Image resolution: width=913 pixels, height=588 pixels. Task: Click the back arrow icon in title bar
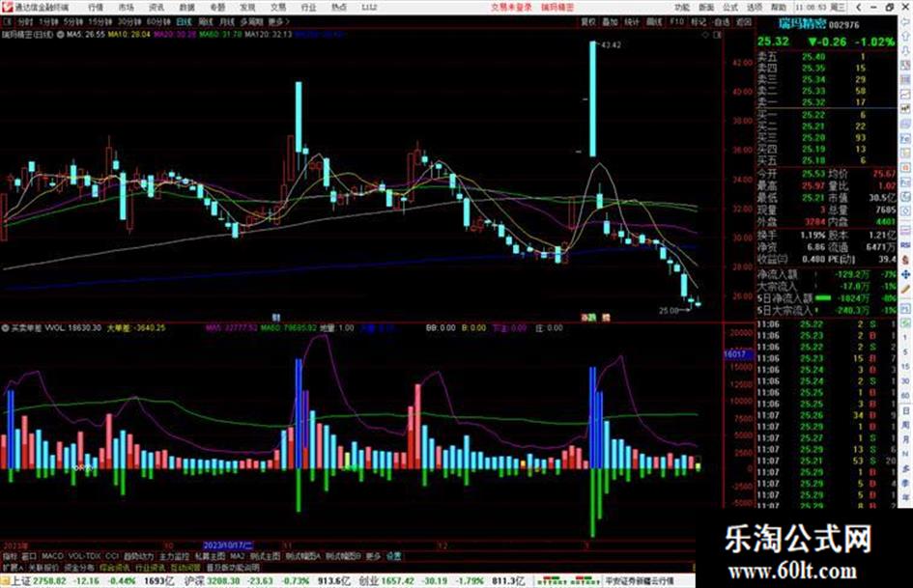click(859, 7)
